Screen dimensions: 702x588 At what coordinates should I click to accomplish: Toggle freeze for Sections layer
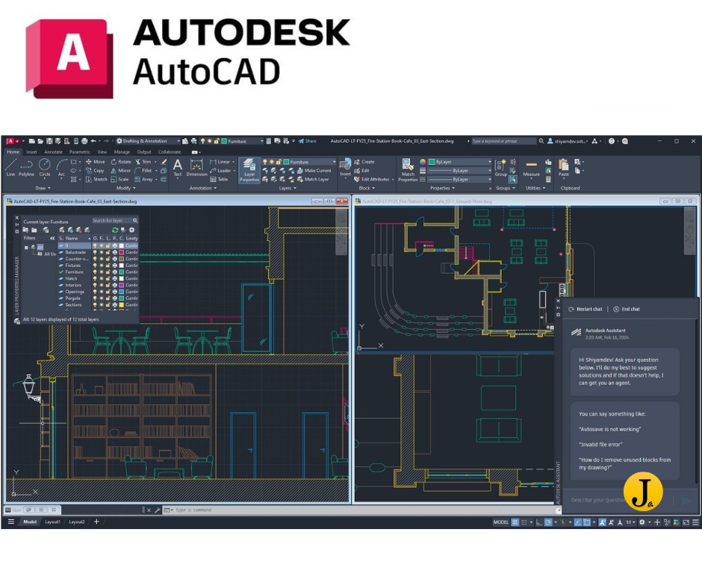pos(102,304)
